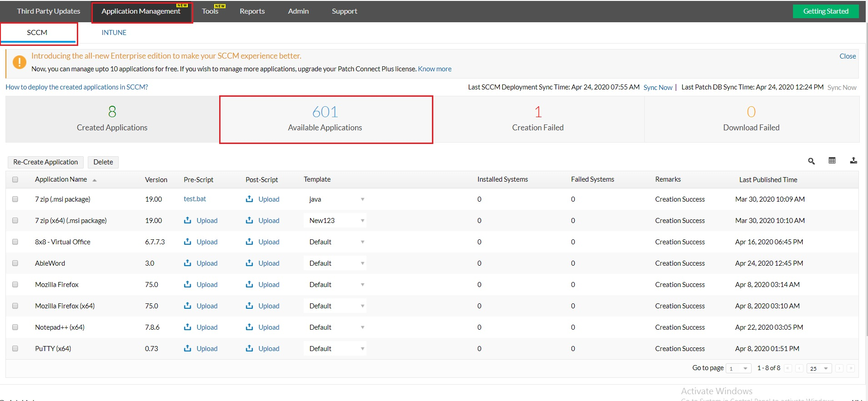Image resolution: width=868 pixels, height=401 pixels.
Task: Open the Creation Failed tile
Action: pos(538,119)
